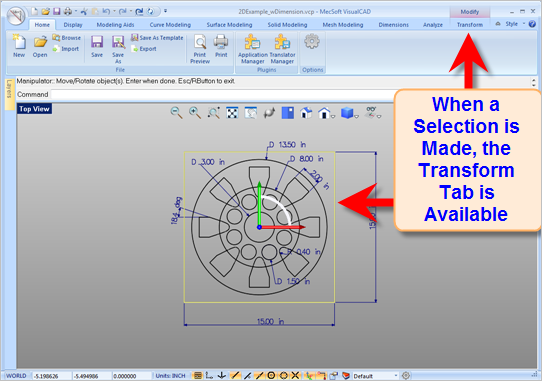542x381 pixels.
Task: Select the Surface Modeling tab
Action: tap(229, 25)
